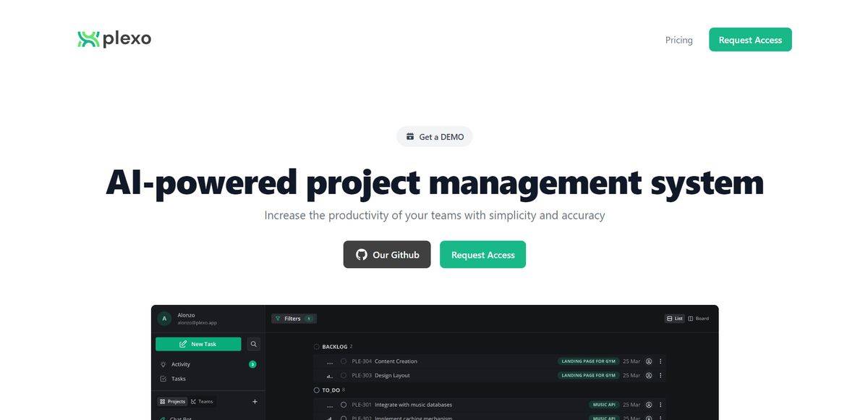Viewport: 868px width, 420px height.
Task: Click the search magnifier icon beside New Task
Action: [x=253, y=344]
